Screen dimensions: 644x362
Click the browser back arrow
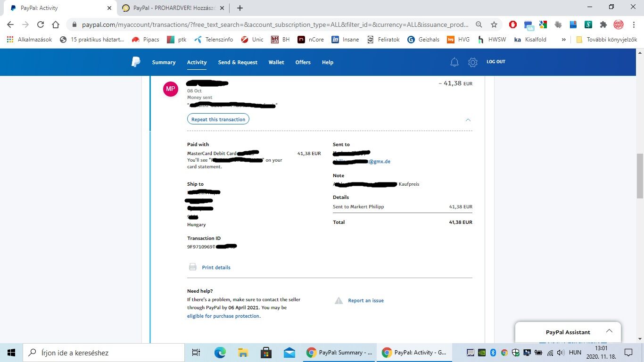coord(10,25)
